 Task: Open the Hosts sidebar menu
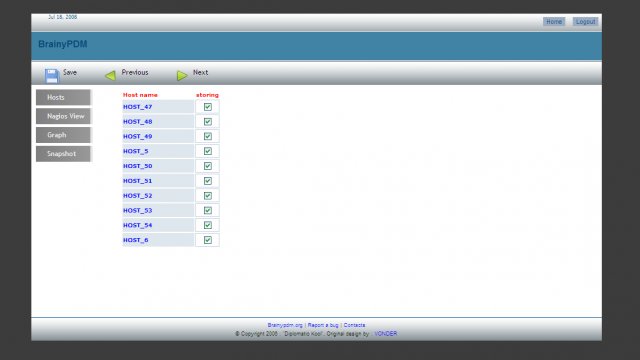pos(63,98)
